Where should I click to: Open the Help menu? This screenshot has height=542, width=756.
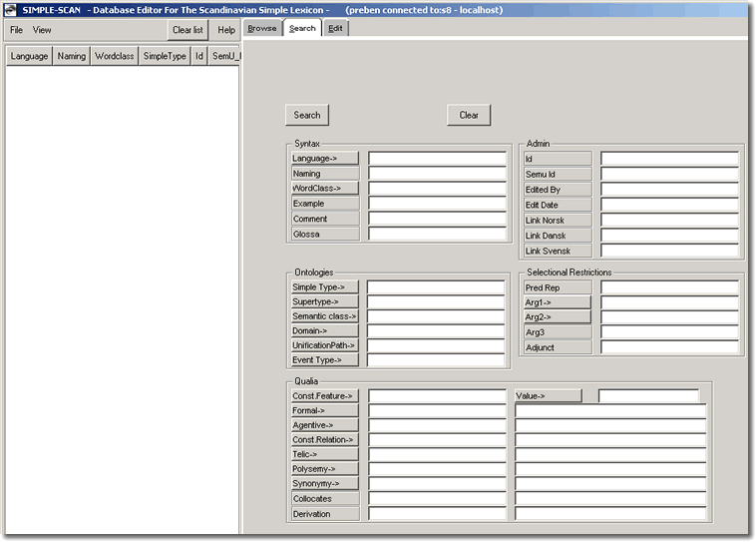tap(226, 30)
